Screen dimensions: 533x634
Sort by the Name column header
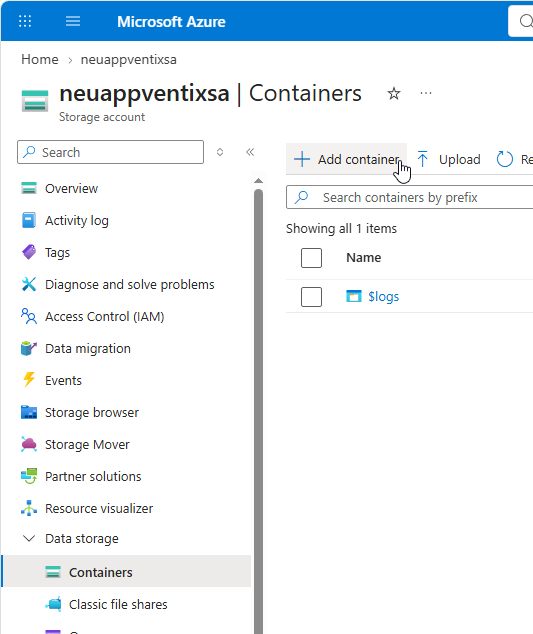(364, 258)
